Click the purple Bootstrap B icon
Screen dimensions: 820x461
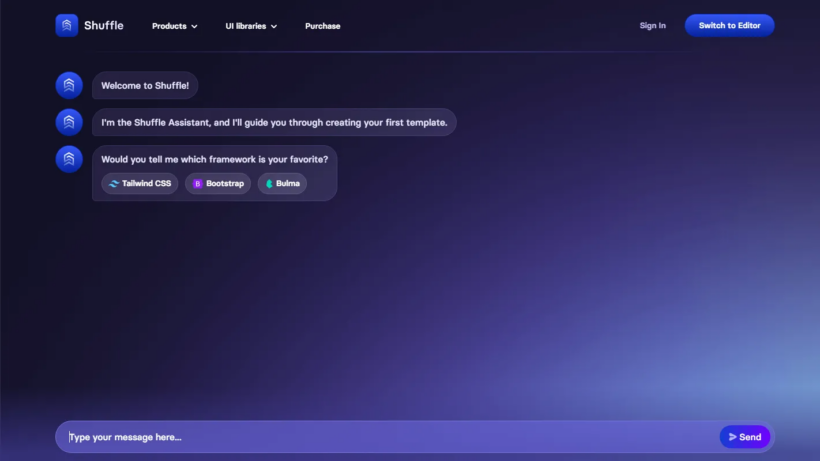197,183
